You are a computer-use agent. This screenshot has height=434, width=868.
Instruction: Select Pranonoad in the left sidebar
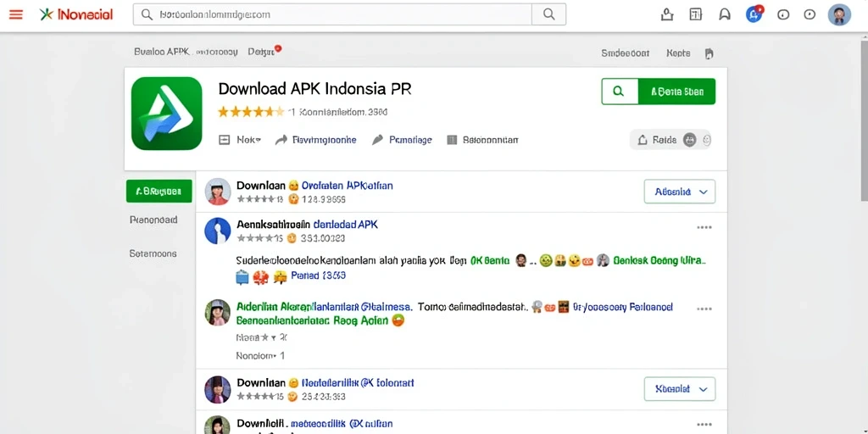point(153,220)
